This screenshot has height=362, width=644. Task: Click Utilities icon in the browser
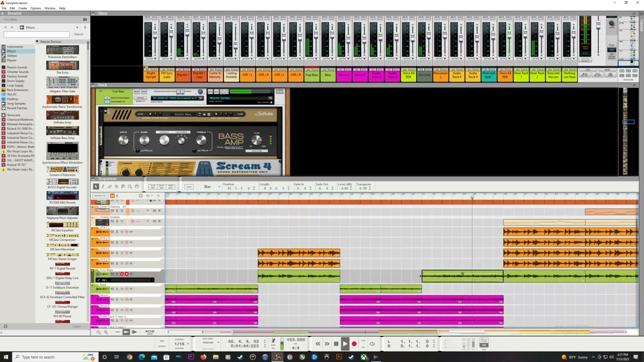(4, 56)
